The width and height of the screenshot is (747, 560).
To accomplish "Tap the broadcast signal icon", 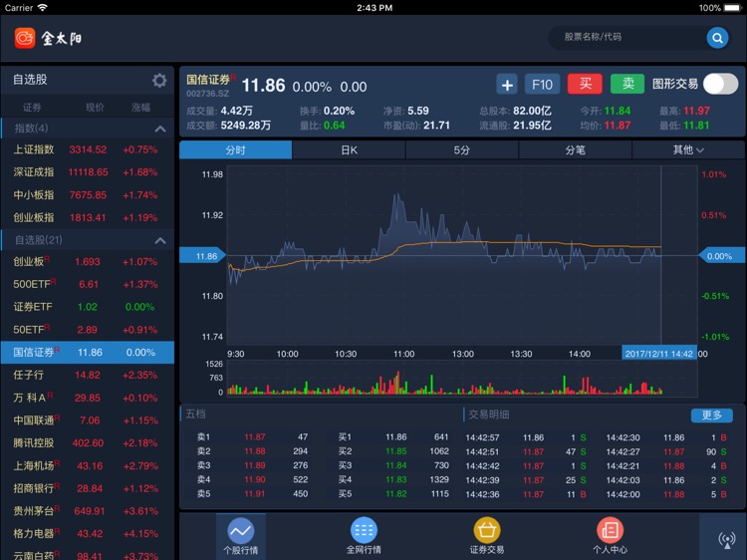I will [726, 539].
